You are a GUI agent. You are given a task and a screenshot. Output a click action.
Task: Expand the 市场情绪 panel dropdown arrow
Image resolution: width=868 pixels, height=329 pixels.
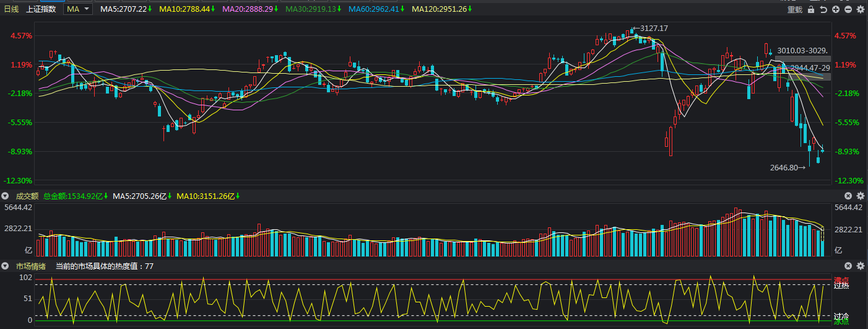[6, 266]
